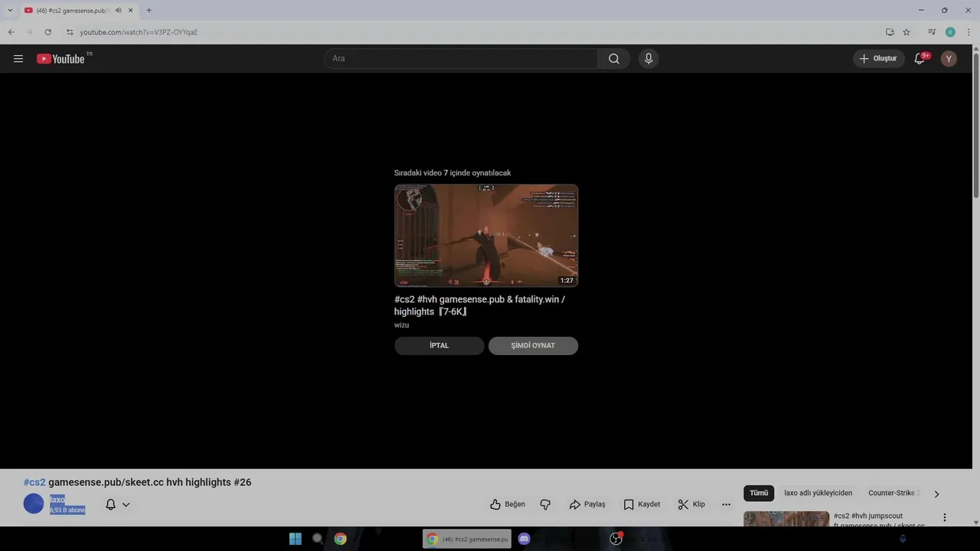Switch to the YouTube browser tab
Viewport: 980px width, 551px height.
pos(73,10)
